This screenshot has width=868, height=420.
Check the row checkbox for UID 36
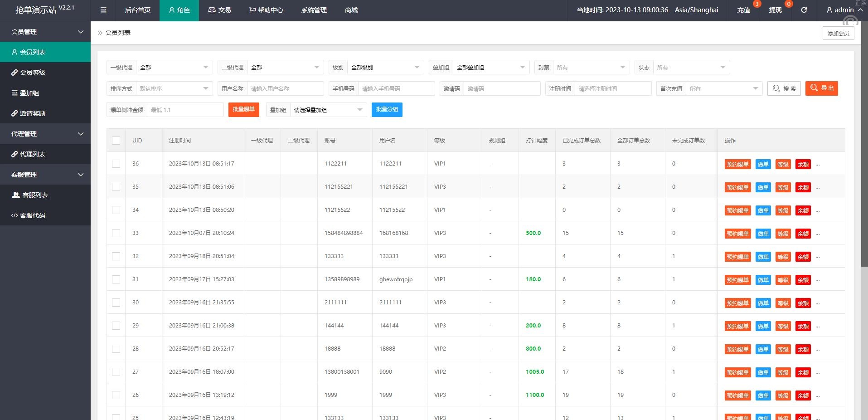pos(116,164)
